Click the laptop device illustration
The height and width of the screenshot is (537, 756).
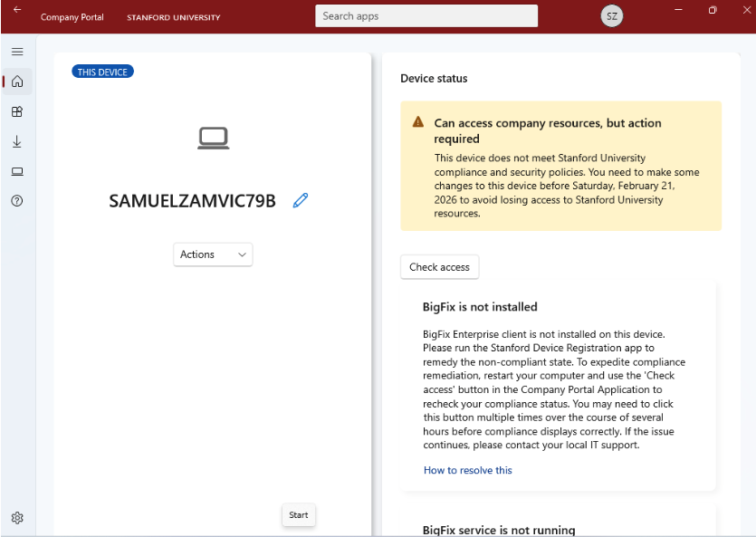coord(213,138)
